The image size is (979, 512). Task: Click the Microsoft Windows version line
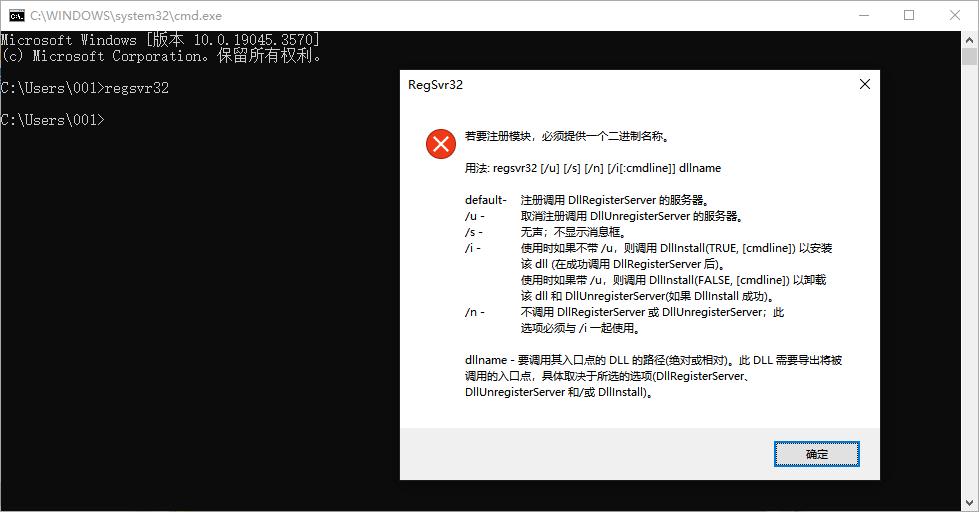coord(160,40)
